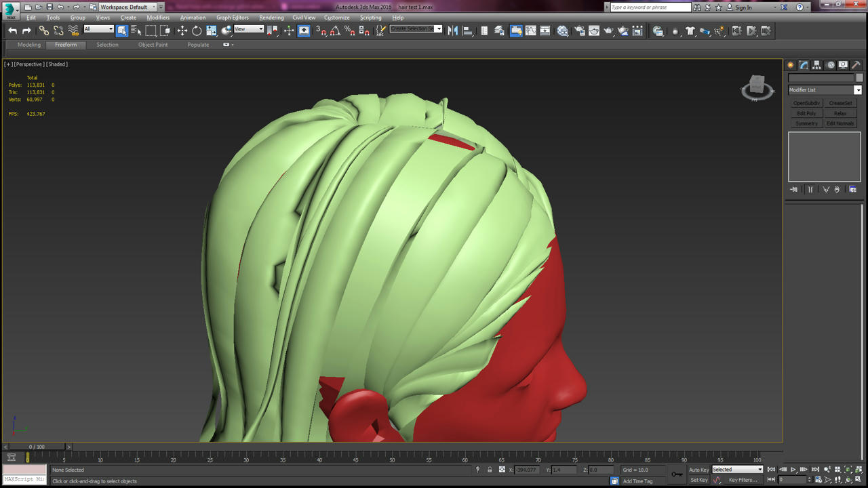Click the Align tool icon

[467, 30]
